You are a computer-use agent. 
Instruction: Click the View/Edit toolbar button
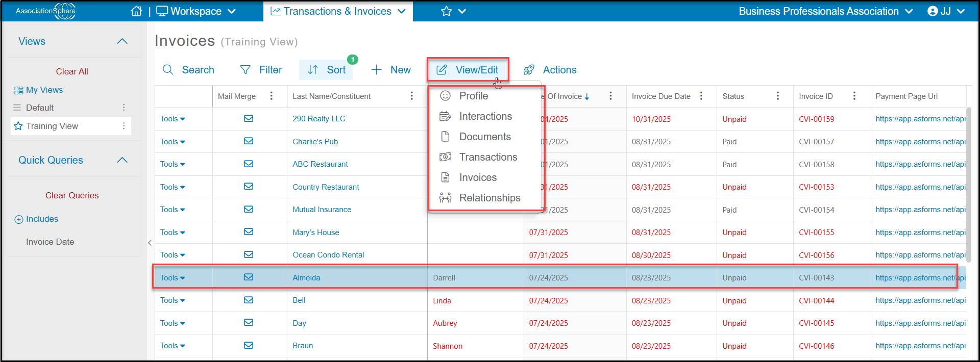pyautogui.click(x=468, y=70)
